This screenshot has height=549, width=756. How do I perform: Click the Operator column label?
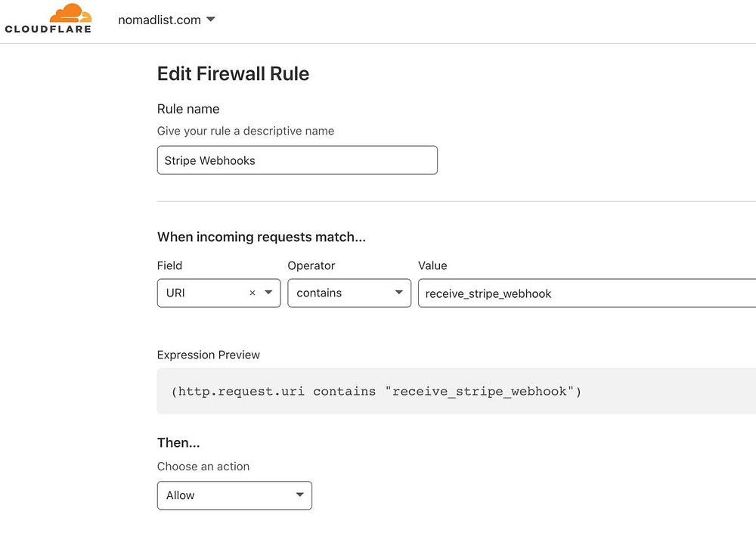pos(311,265)
